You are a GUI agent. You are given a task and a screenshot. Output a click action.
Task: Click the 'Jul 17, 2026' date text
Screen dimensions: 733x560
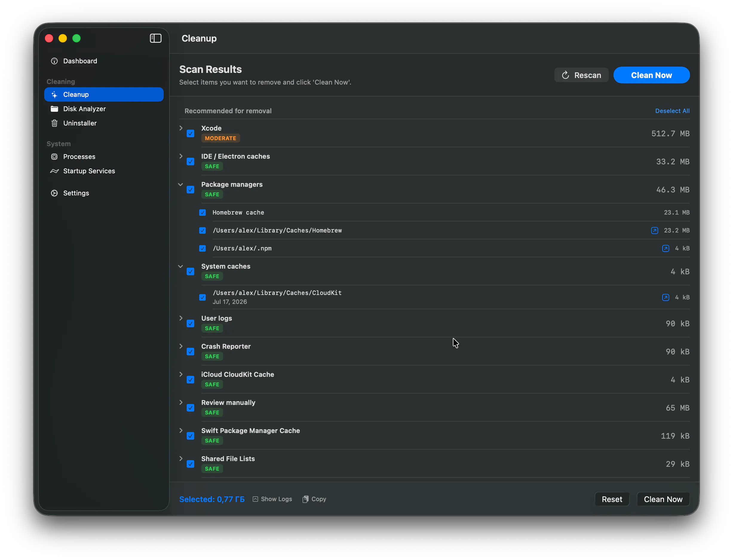[230, 302]
